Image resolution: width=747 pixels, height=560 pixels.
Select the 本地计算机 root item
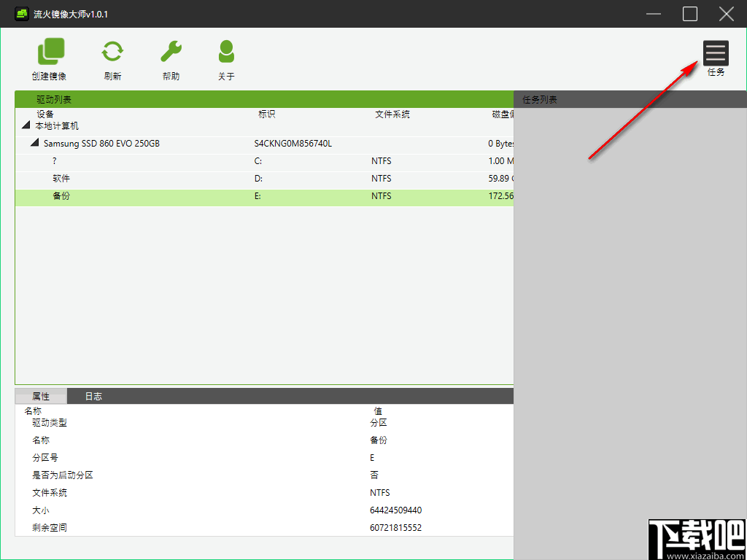point(57,126)
